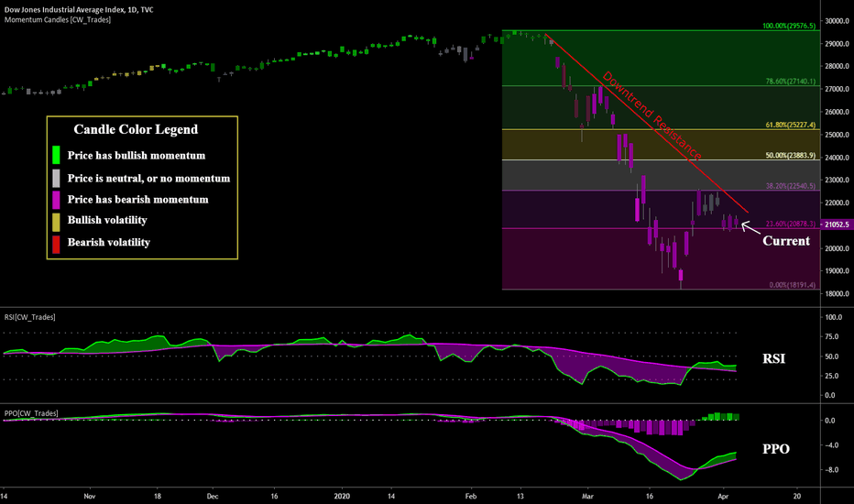Click 50.0 on the RSI scale

[832, 356]
